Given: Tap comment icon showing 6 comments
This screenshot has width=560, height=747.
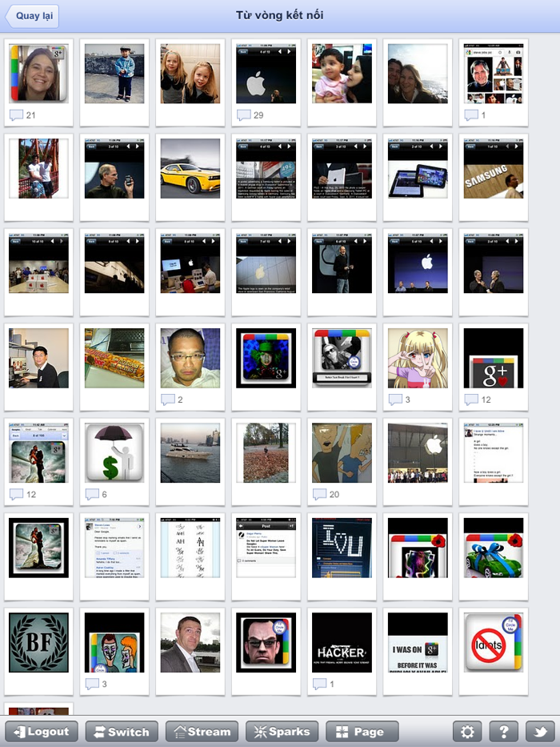Looking at the screenshot, I should click(92, 494).
